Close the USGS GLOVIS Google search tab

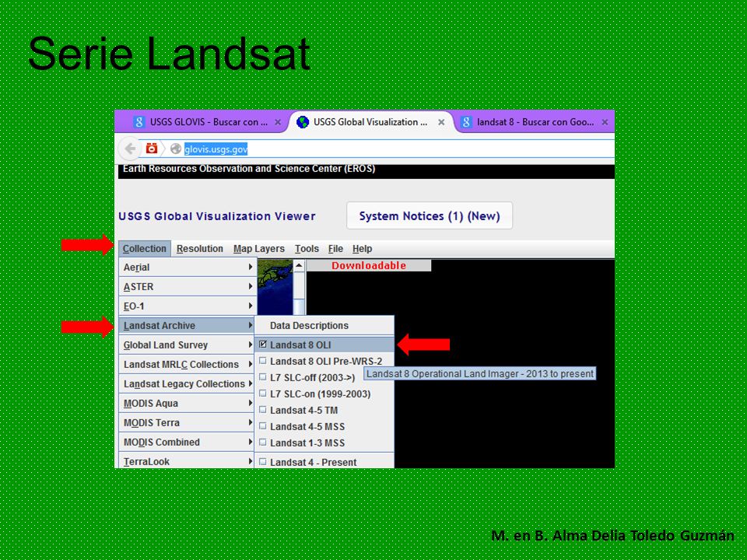278,122
